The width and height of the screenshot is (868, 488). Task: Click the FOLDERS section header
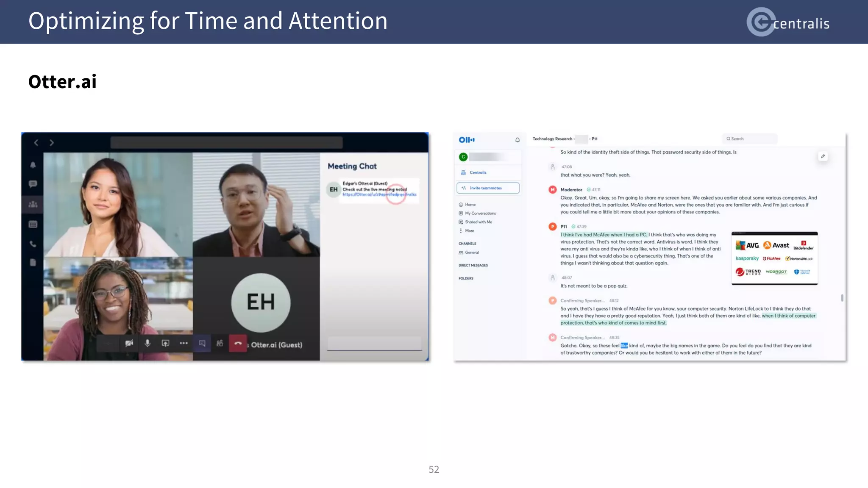click(x=466, y=278)
